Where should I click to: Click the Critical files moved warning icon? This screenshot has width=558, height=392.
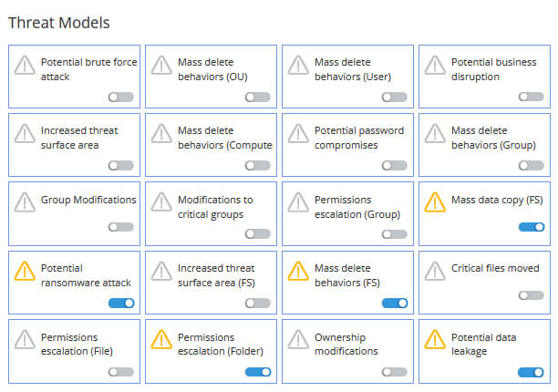point(435,271)
